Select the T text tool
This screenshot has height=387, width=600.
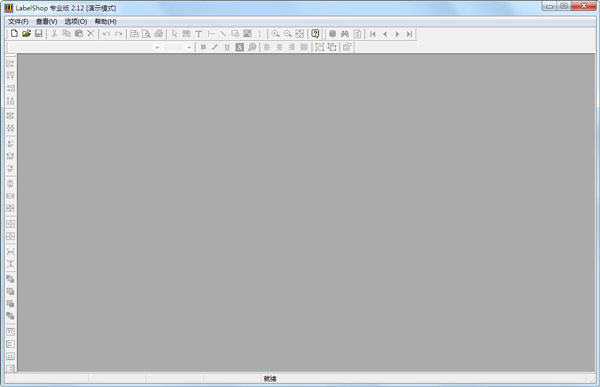[199, 34]
